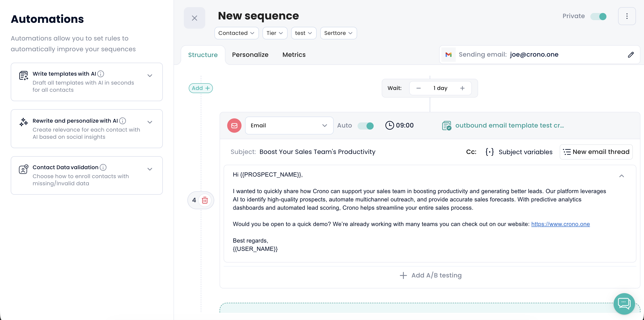Screen dimensions: 644x320
Task: Open the chat support bubble
Action: (x=624, y=303)
